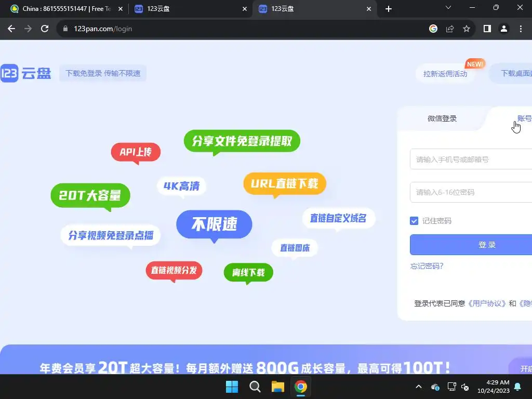Click the browser back arrow
This screenshot has height=399, width=532.
point(11,29)
